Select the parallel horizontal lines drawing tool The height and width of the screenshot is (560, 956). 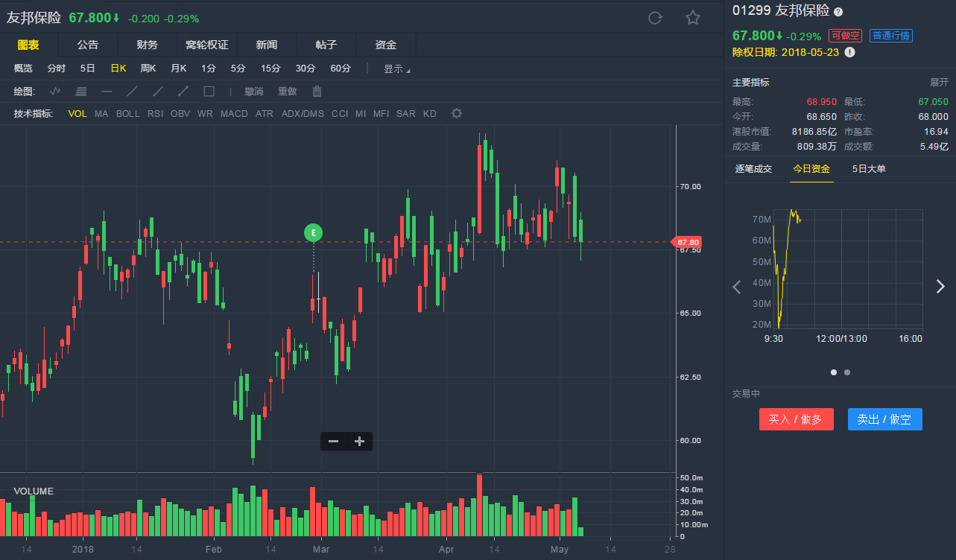81,92
